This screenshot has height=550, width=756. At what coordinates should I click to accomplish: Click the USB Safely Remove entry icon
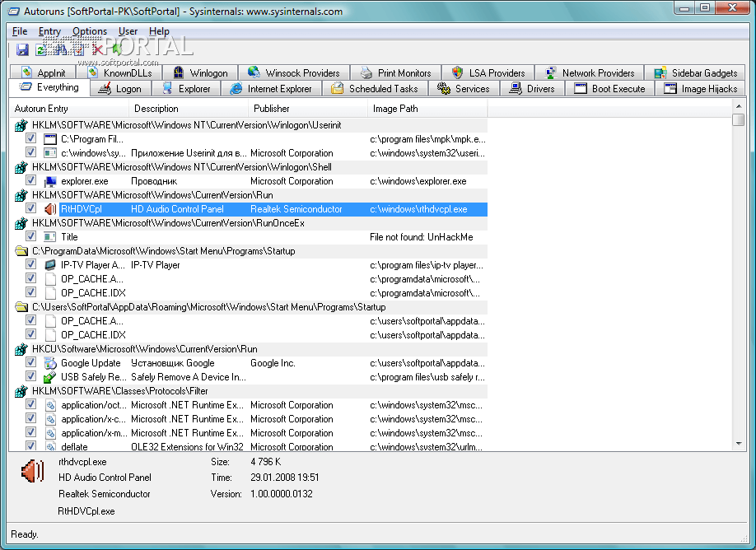(50, 377)
